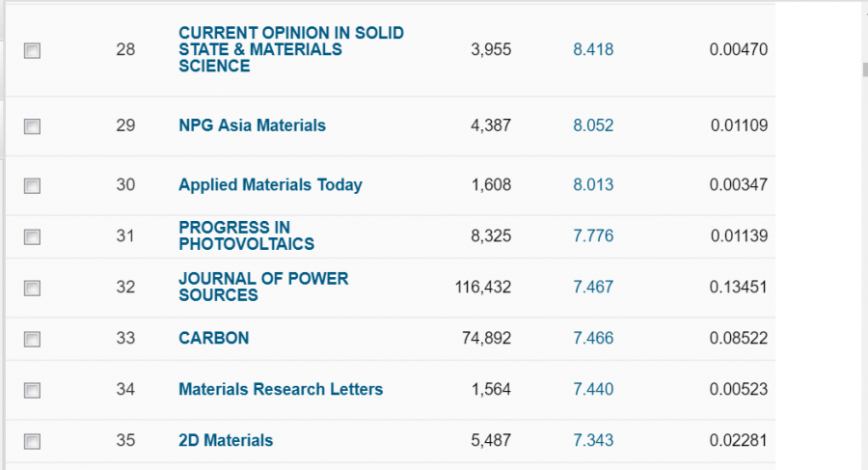868x470 pixels.
Task: Tick the checkbox beside CARBON
Action: pyautogui.click(x=32, y=339)
